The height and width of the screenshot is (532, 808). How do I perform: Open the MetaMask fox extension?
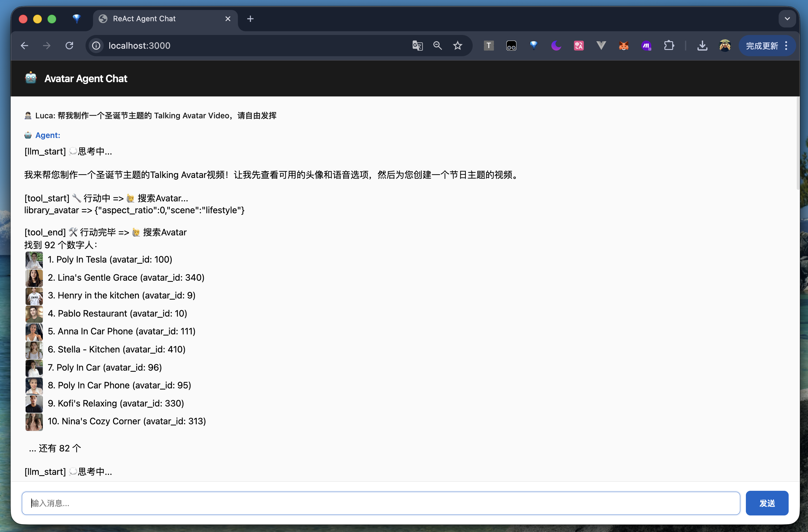pos(623,46)
